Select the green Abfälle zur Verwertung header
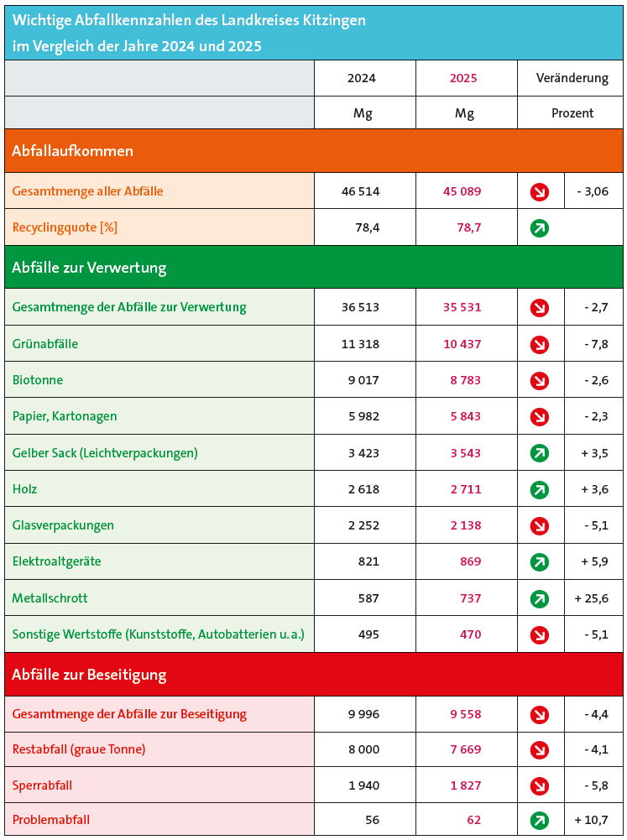The height and width of the screenshot is (840, 627). [x=314, y=268]
